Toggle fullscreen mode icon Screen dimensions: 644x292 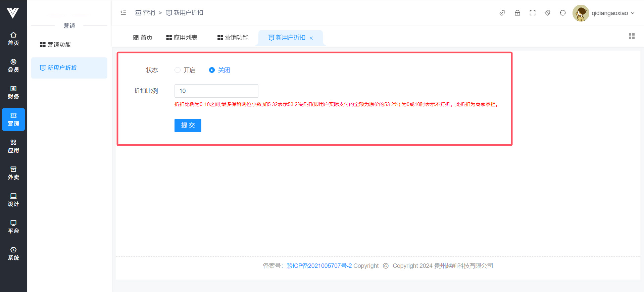click(x=532, y=13)
